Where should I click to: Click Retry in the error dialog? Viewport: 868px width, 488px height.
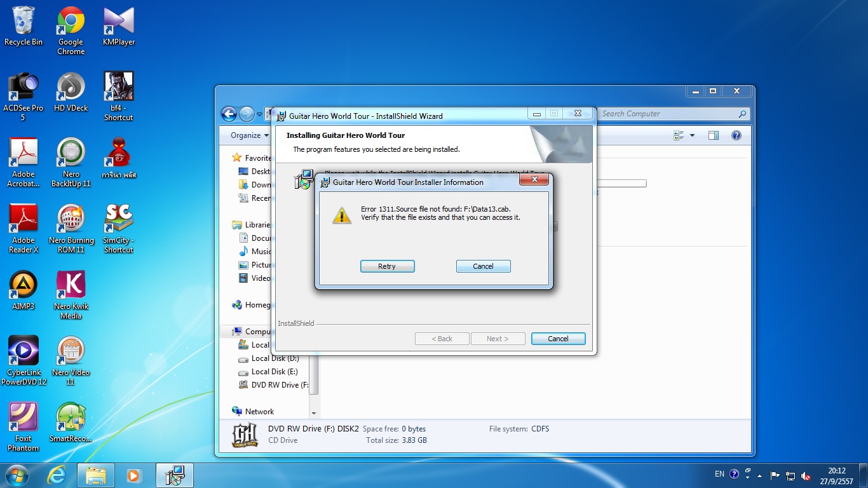point(387,266)
